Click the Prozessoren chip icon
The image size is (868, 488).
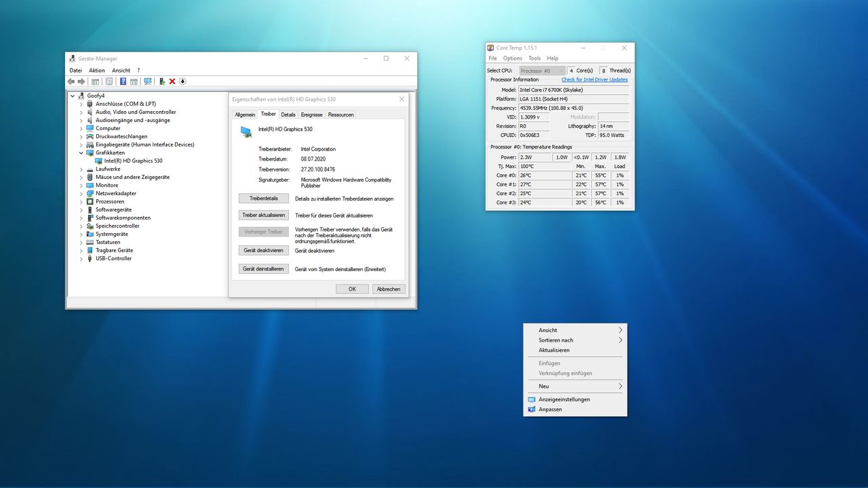coord(90,201)
